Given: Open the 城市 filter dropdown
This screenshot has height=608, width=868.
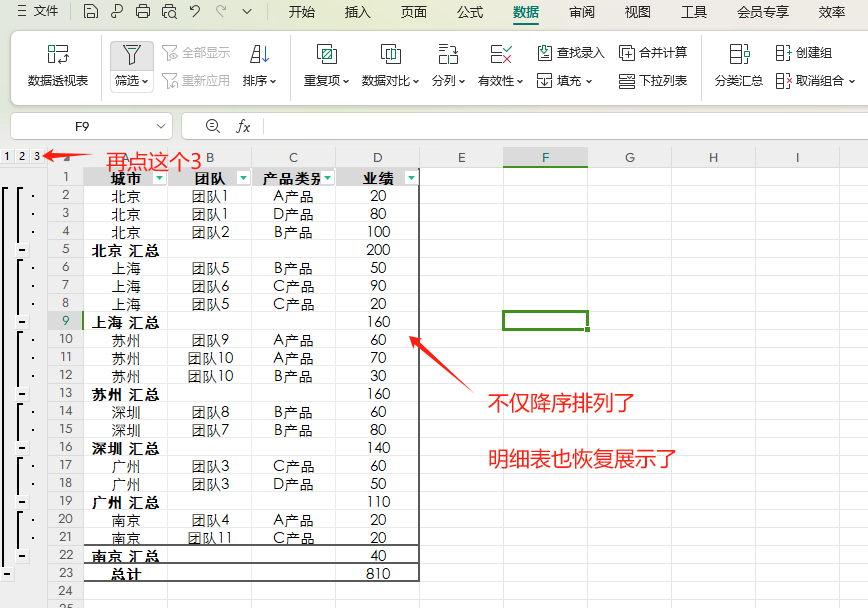Looking at the screenshot, I should pyautogui.click(x=159, y=178).
